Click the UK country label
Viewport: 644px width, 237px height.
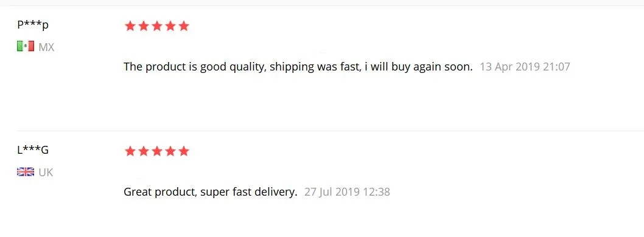pos(46,173)
